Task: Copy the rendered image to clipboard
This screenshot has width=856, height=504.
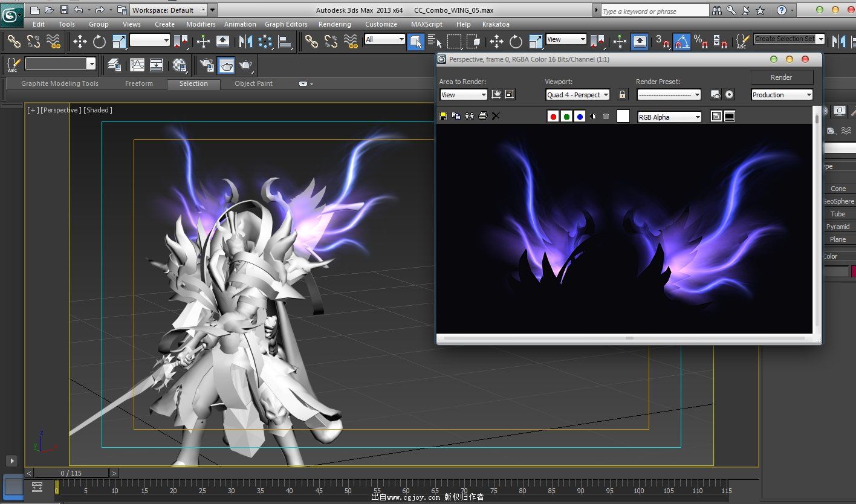Action: tap(456, 116)
